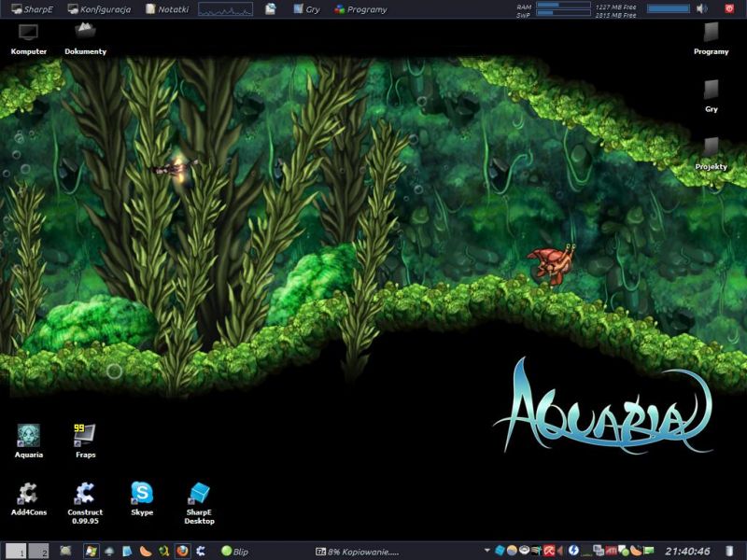The width and height of the screenshot is (747, 560).
Task: Click the orange slice icon in the quick launch
Action: pos(146,551)
